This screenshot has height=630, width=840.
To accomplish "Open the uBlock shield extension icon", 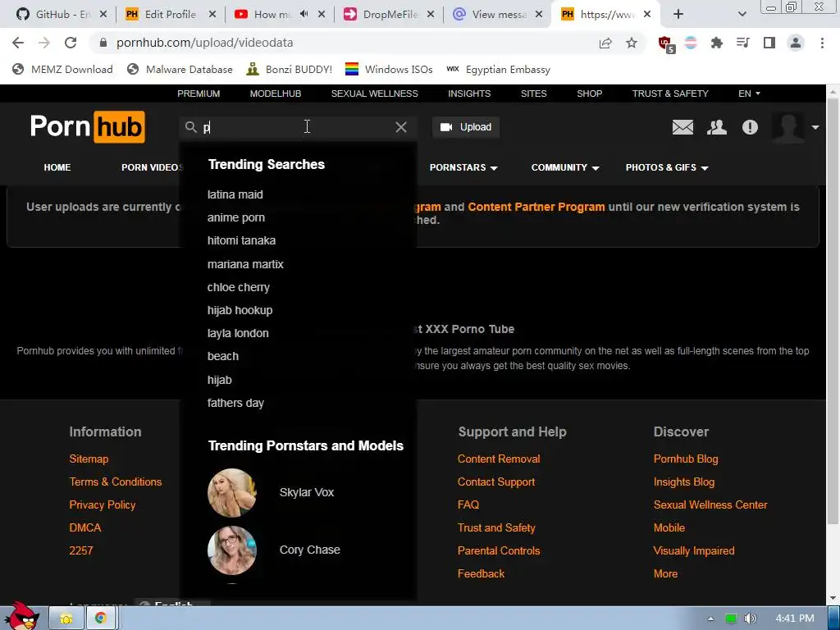I will (x=666, y=43).
